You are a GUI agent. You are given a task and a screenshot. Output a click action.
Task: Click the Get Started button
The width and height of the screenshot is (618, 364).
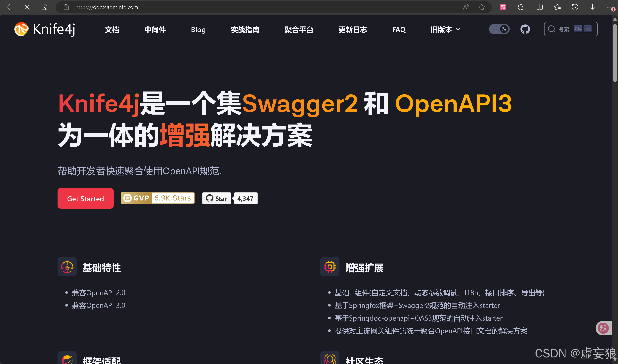[85, 198]
